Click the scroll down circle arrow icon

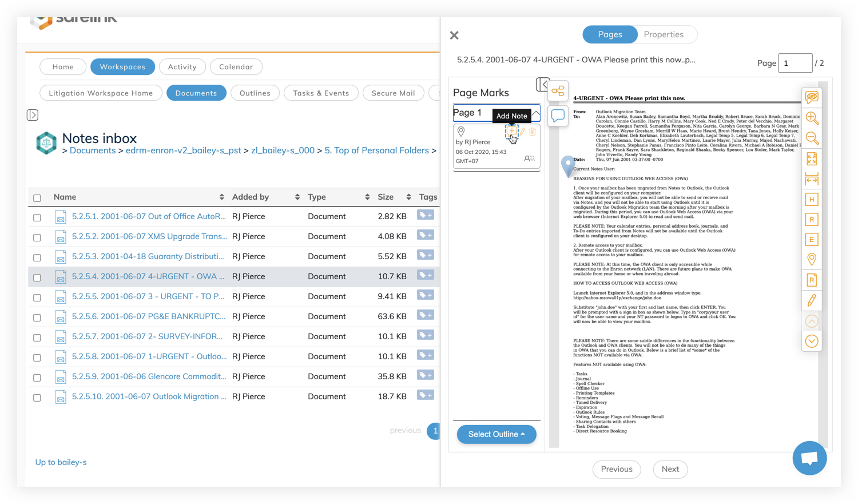tap(812, 342)
